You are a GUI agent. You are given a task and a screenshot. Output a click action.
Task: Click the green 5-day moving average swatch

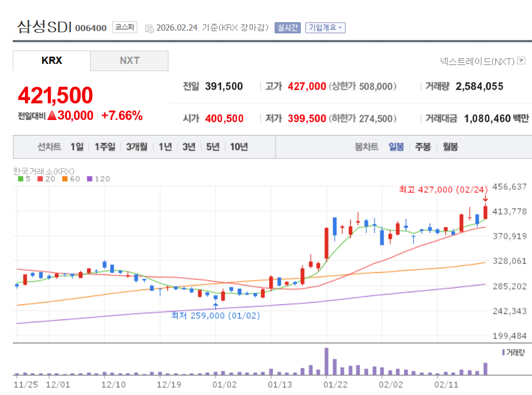[x=21, y=179]
